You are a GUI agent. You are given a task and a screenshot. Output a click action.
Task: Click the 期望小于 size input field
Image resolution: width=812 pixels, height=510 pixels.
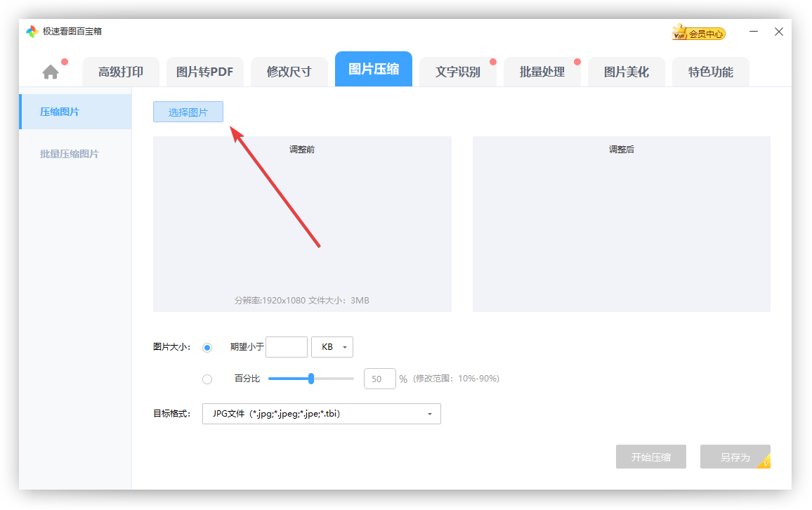coord(287,347)
